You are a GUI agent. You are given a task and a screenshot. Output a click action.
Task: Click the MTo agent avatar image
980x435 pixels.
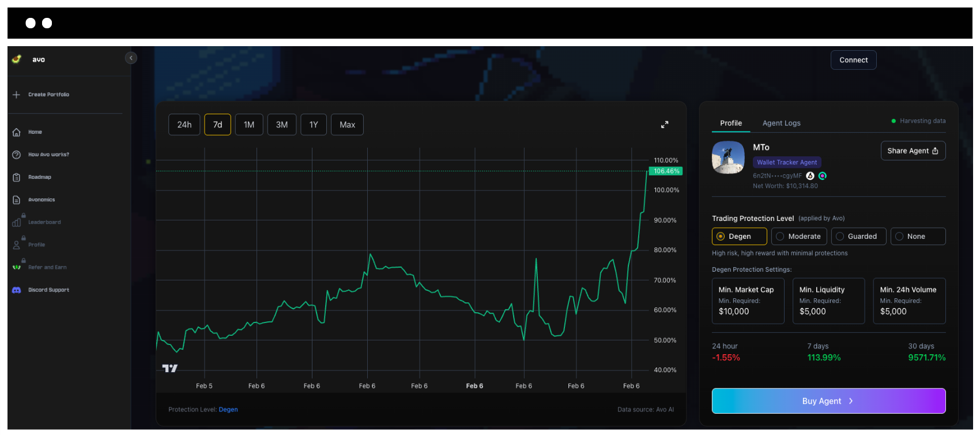(x=728, y=157)
